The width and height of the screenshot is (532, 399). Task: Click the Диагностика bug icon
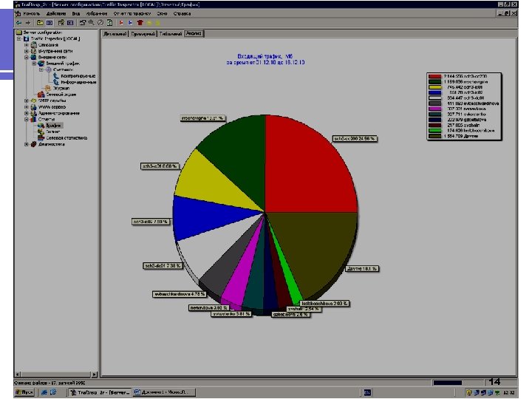point(33,144)
